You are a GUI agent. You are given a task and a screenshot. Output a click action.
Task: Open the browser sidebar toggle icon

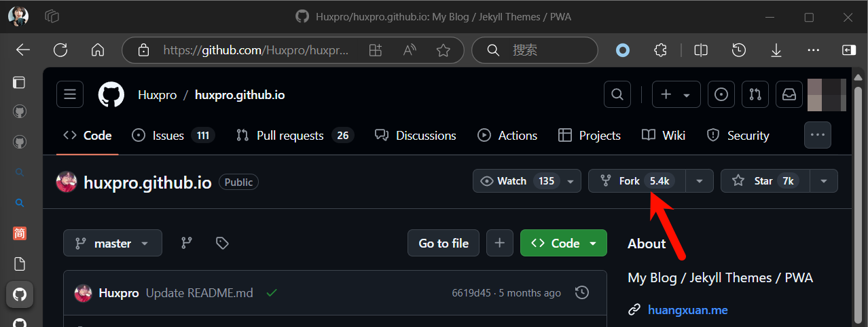tap(849, 50)
